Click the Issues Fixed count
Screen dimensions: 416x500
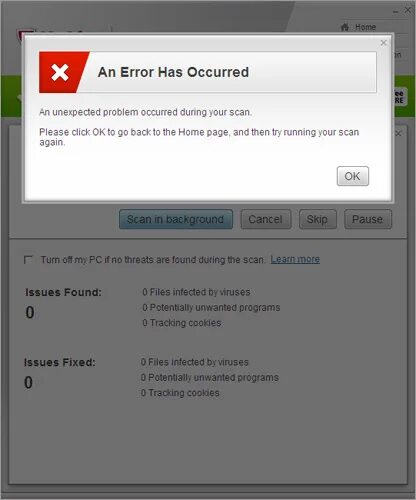point(29,382)
